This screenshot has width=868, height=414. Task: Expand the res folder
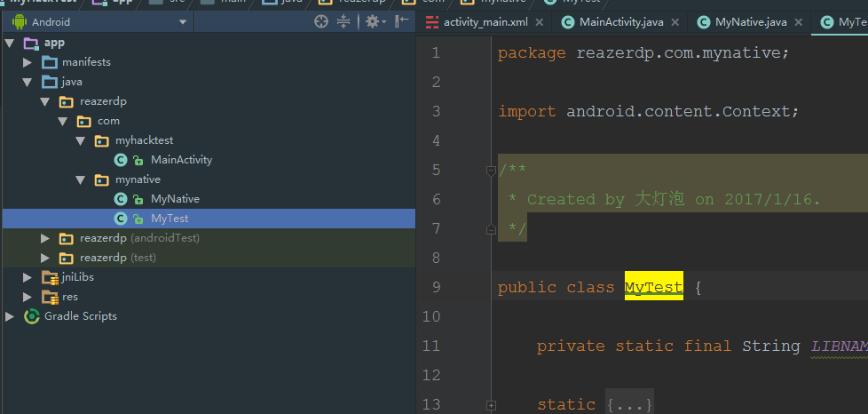[x=28, y=297]
